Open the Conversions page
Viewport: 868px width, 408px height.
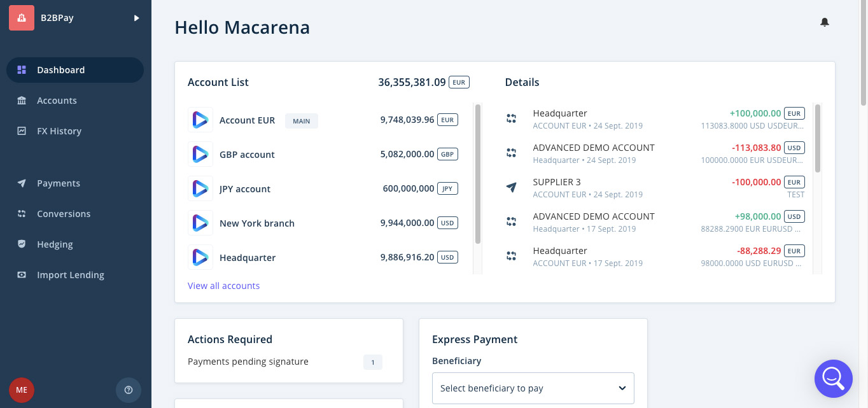click(x=64, y=214)
